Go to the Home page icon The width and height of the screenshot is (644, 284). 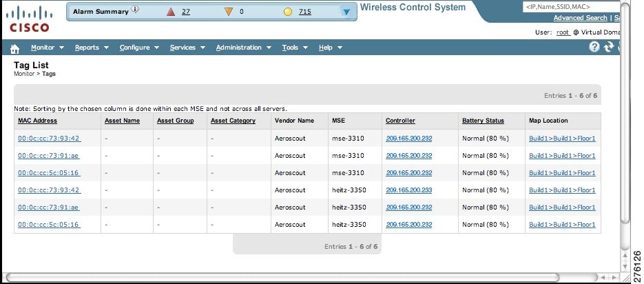(x=14, y=48)
